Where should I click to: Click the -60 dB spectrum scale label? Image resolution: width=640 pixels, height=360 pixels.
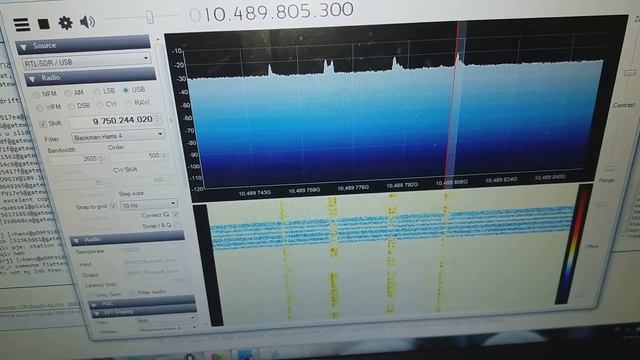tap(189, 118)
